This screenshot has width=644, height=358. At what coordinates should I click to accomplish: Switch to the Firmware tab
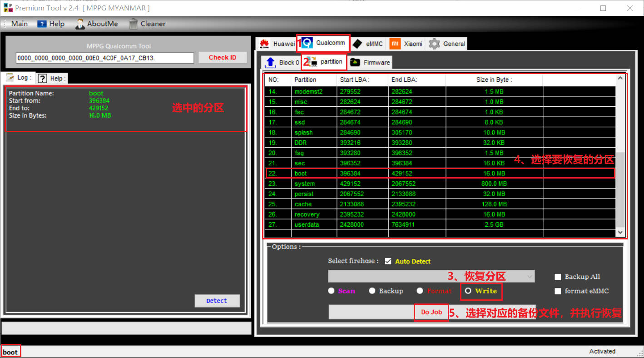(371, 62)
